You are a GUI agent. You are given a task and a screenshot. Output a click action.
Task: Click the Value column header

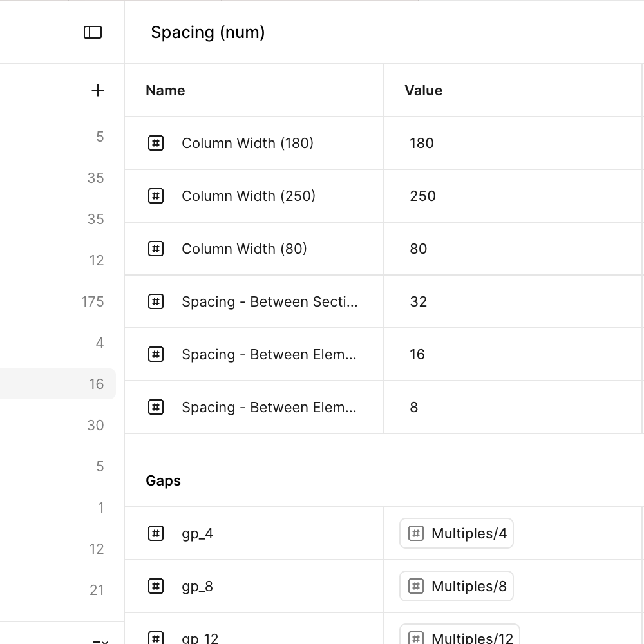(x=424, y=90)
